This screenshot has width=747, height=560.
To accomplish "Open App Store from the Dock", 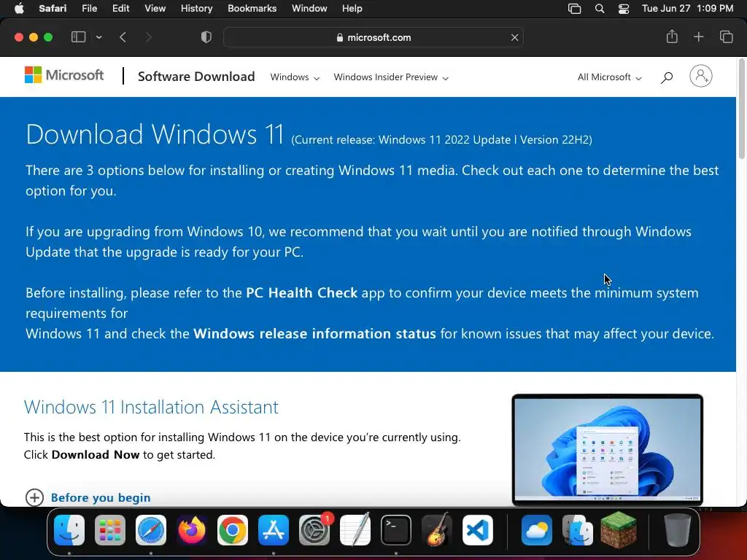I will (274, 530).
